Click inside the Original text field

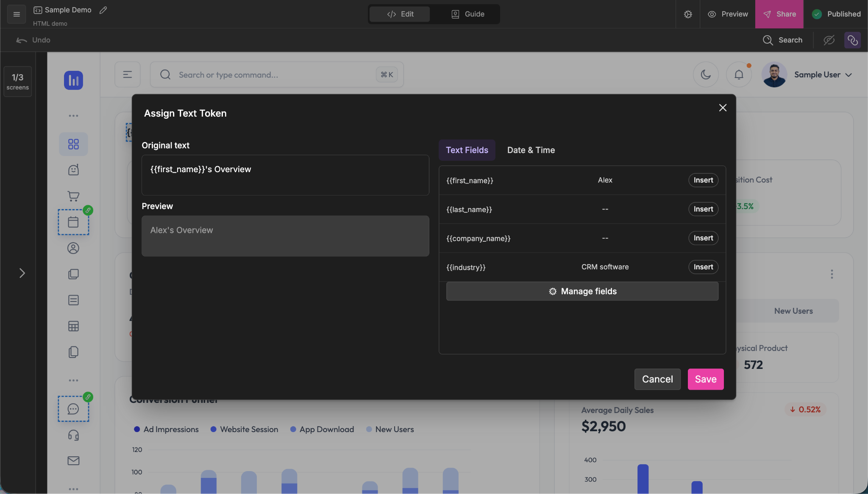[x=285, y=175]
